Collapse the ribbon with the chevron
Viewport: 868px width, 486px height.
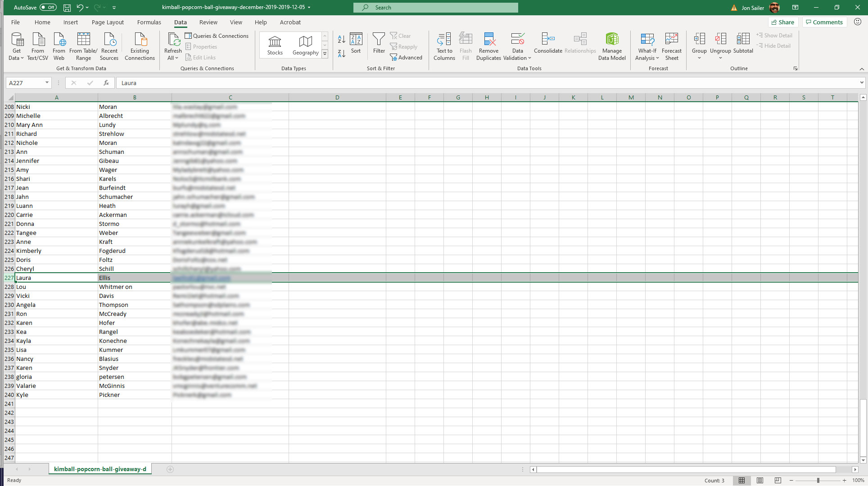861,69
